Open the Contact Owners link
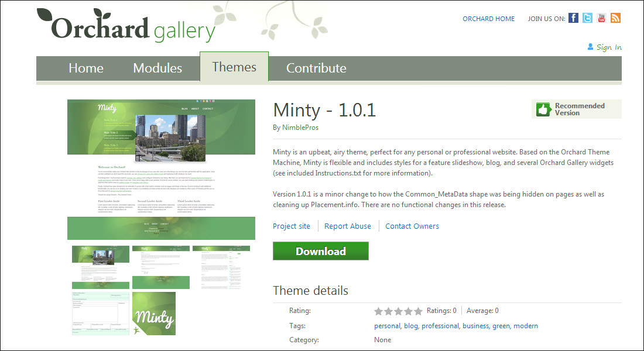The width and height of the screenshot is (644, 351). click(412, 226)
